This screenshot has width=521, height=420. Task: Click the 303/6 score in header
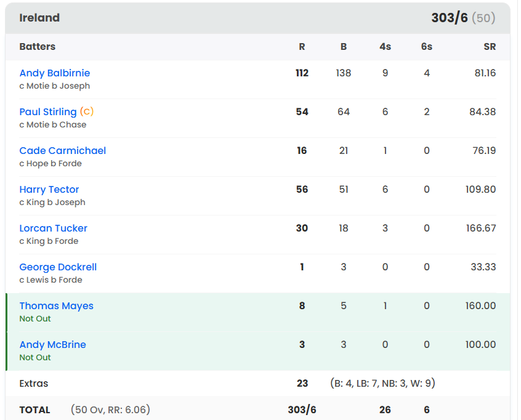(x=449, y=18)
